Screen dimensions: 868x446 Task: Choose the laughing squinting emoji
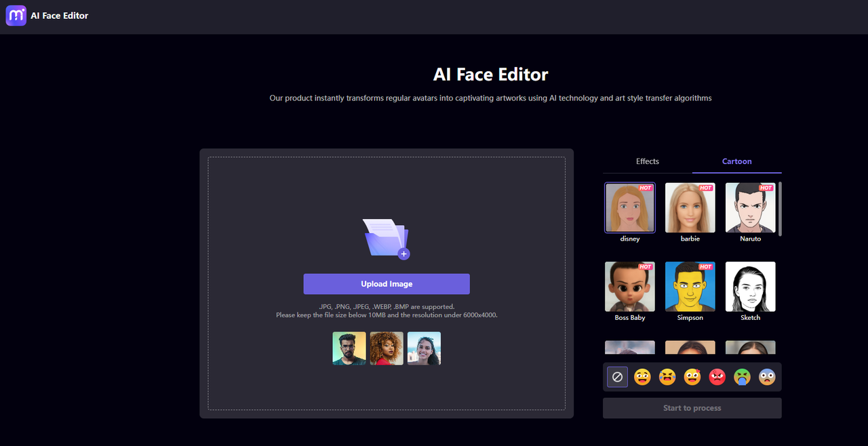667,377
